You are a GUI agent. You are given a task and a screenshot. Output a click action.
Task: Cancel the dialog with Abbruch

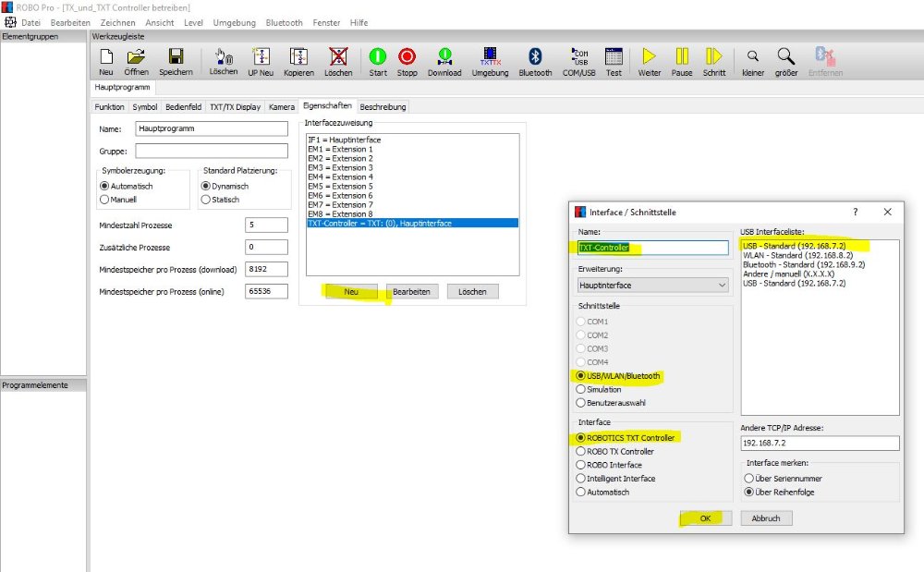(765, 518)
